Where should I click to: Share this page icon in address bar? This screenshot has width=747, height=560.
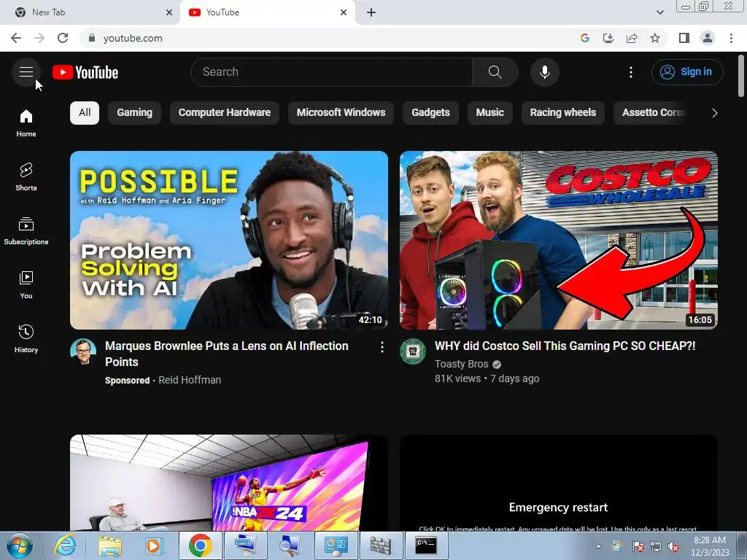pos(632,38)
